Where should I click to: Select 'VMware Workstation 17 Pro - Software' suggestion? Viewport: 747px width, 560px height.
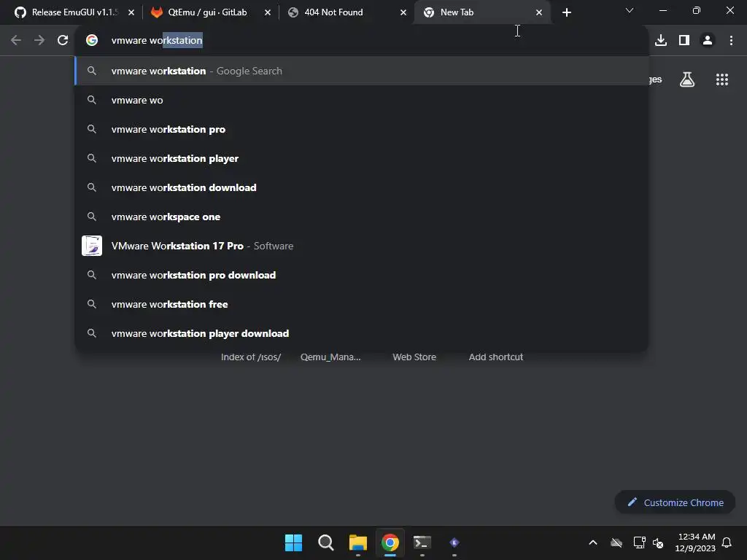[362, 246]
